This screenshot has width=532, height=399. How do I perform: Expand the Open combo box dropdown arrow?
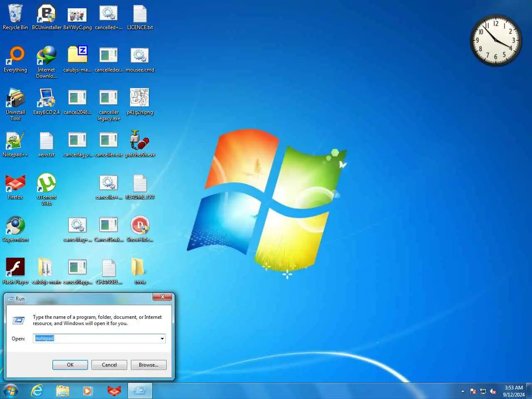point(162,339)
